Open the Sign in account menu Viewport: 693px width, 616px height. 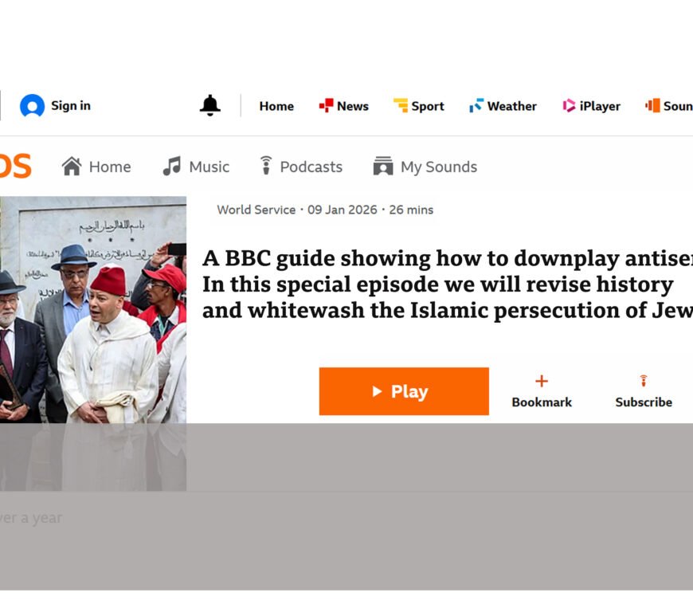(55, 104)
